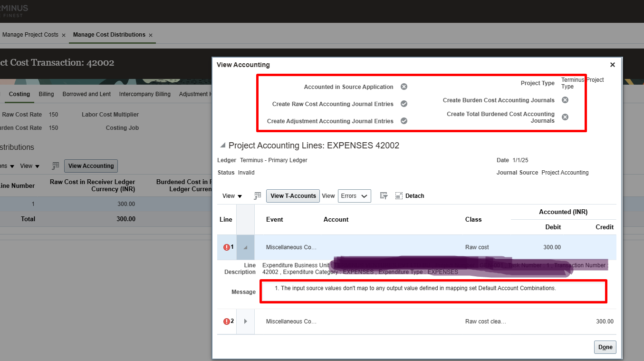Click the 300.00 credit cell on line 2
Screen dimensions: 644x361
(x=605, y=322)
